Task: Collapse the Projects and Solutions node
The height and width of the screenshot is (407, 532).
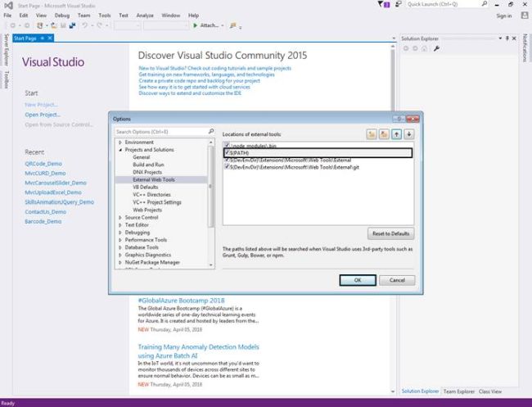Action: pos(120,150)
